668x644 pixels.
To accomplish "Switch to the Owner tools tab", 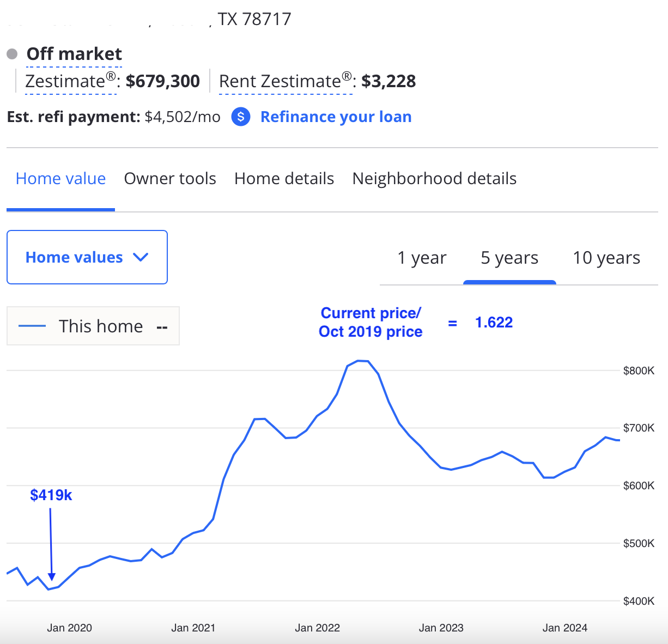I will point(170,179).
